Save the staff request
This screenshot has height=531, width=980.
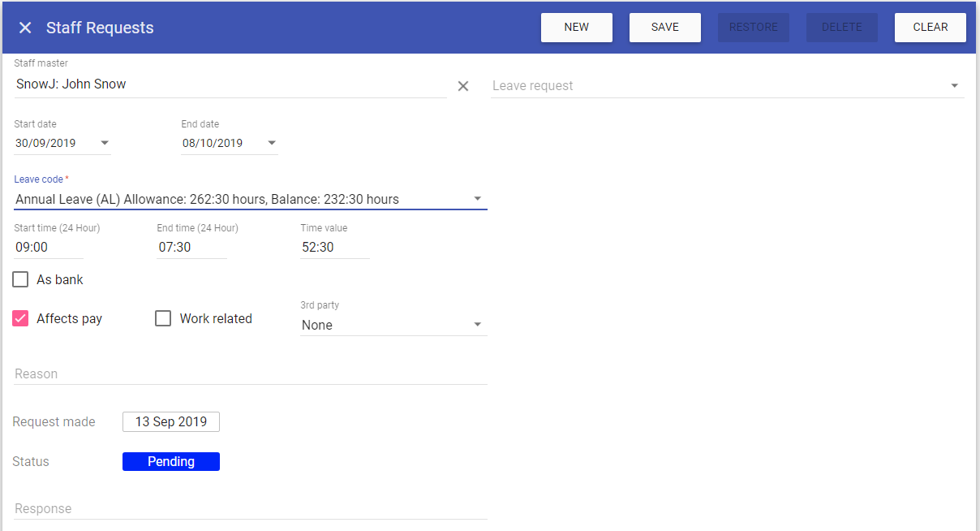[664, 28]
